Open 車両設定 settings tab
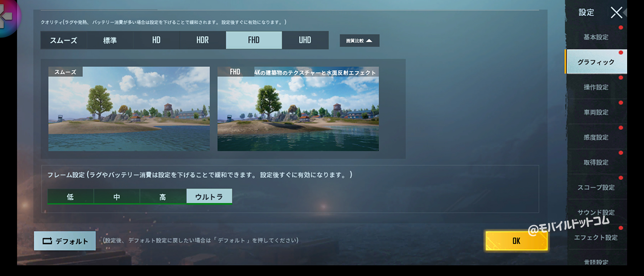Viewport: 644px width, 276px height. pos(596,112)
